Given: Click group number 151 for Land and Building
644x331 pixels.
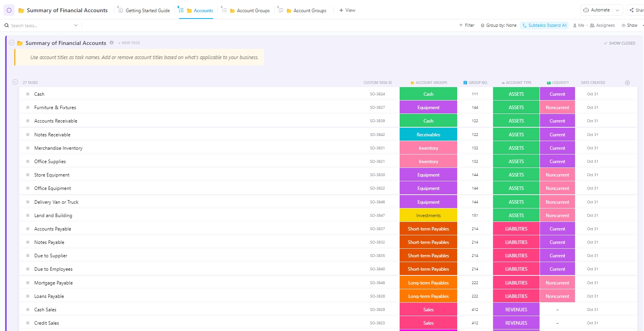Looking at the screenshot, I should (475, 216).
